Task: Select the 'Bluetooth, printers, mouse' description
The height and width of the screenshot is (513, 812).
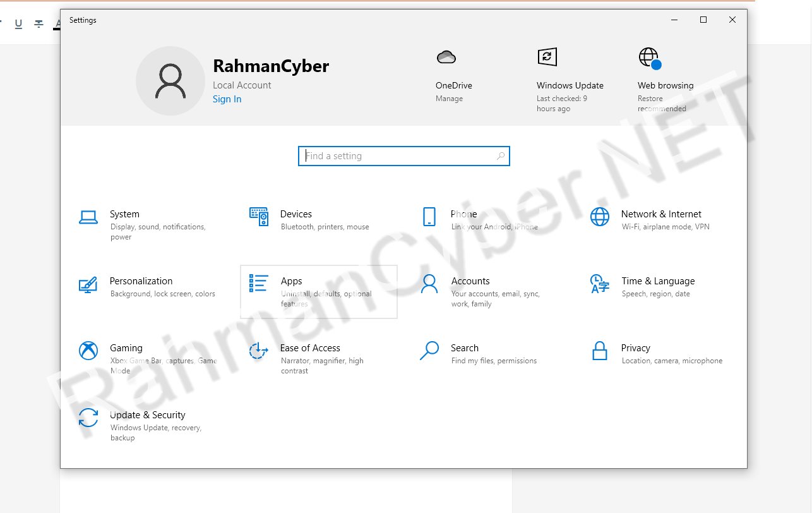Action: coord(325,227)
